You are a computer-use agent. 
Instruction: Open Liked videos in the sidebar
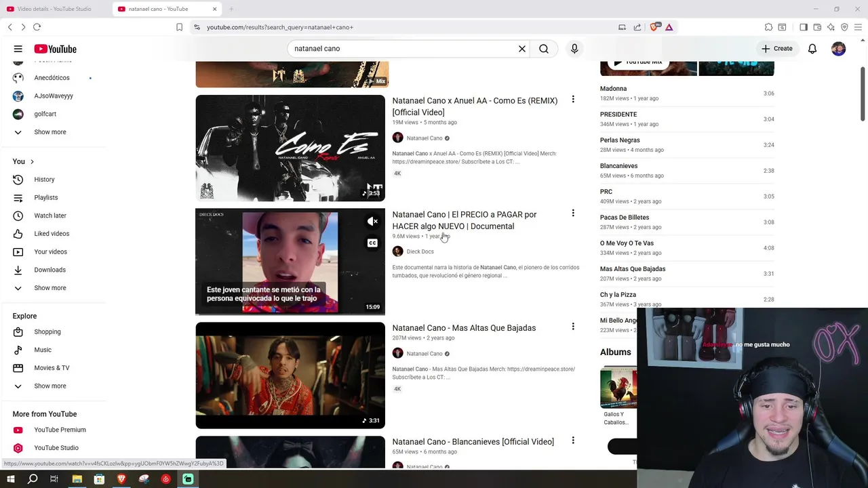click(53, 234)
